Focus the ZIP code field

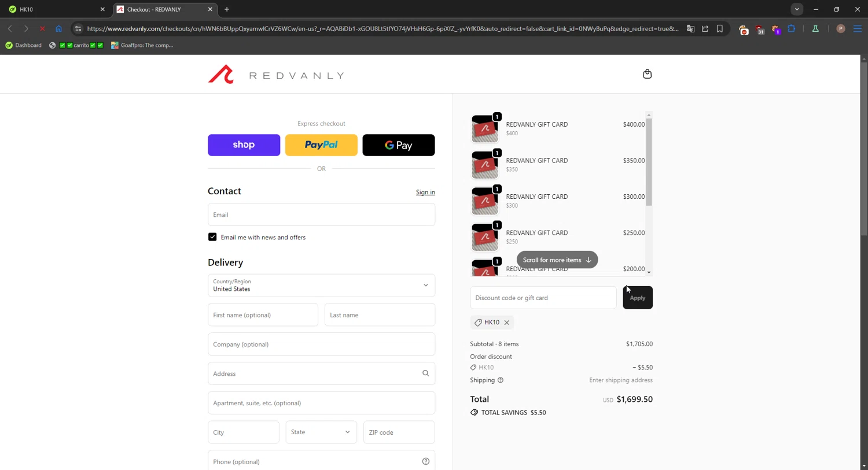coord(399,432)
